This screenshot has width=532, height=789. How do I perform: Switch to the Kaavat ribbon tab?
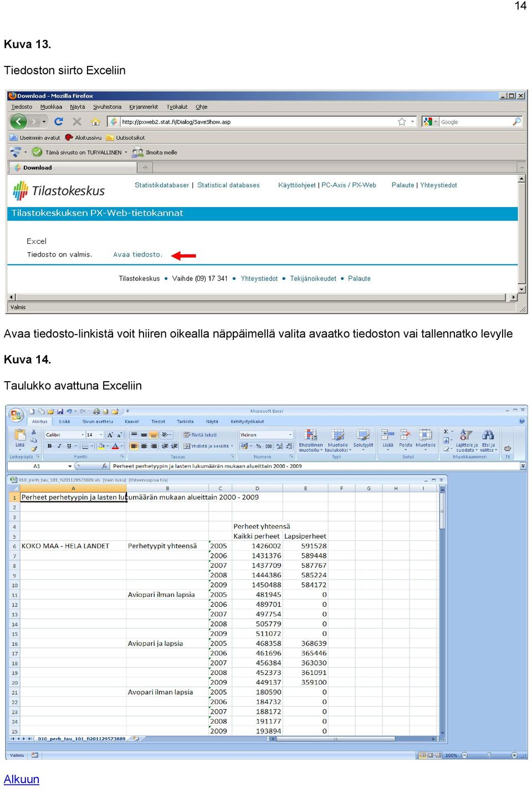132,422
